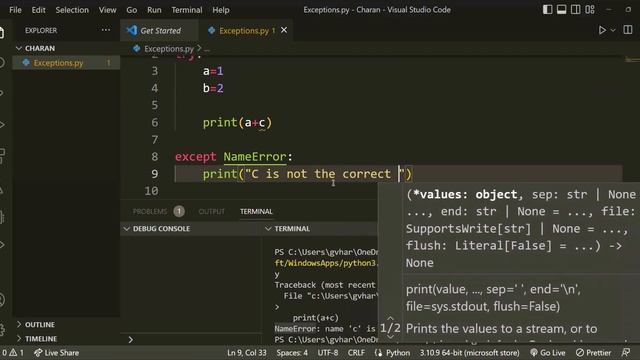Click the breadcrumb ellipsis after Exceptions.py
The width and height of the screenshot is (640, 360).
[x=207, y=49]
